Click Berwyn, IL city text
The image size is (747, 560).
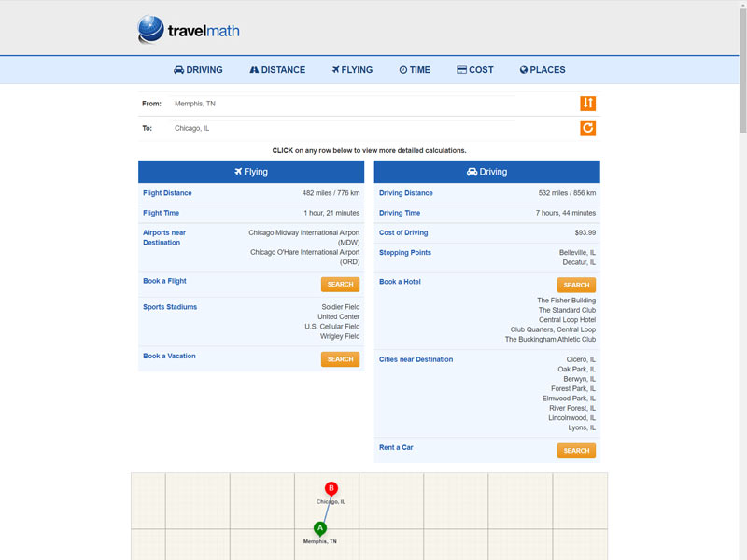pyautogui.click(x=579, y=379)
